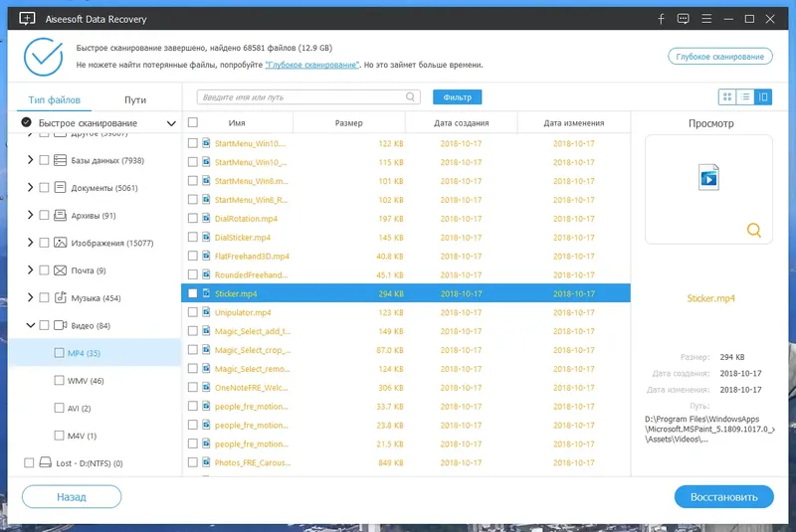Open the feedback chat icon in title bar

click(684, 19)
